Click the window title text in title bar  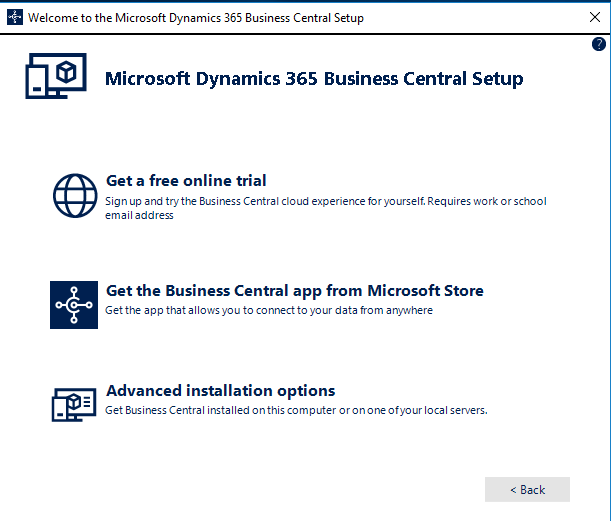click(196, 18)
